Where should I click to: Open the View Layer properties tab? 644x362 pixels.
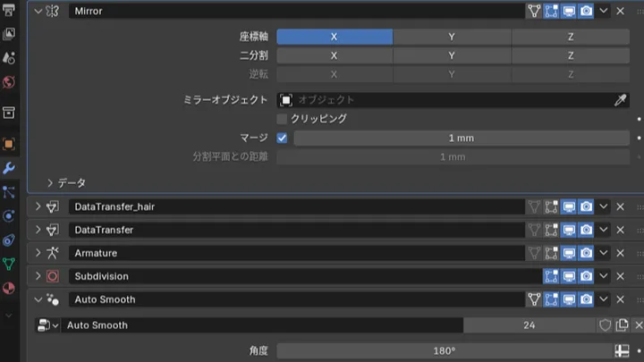click(x=9, y=34)
